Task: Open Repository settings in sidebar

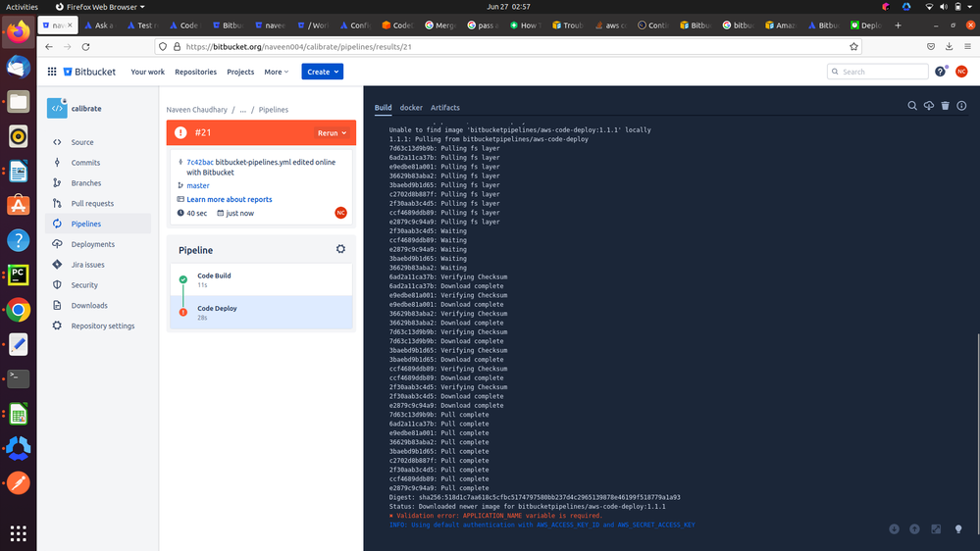Action: point(102,326)
